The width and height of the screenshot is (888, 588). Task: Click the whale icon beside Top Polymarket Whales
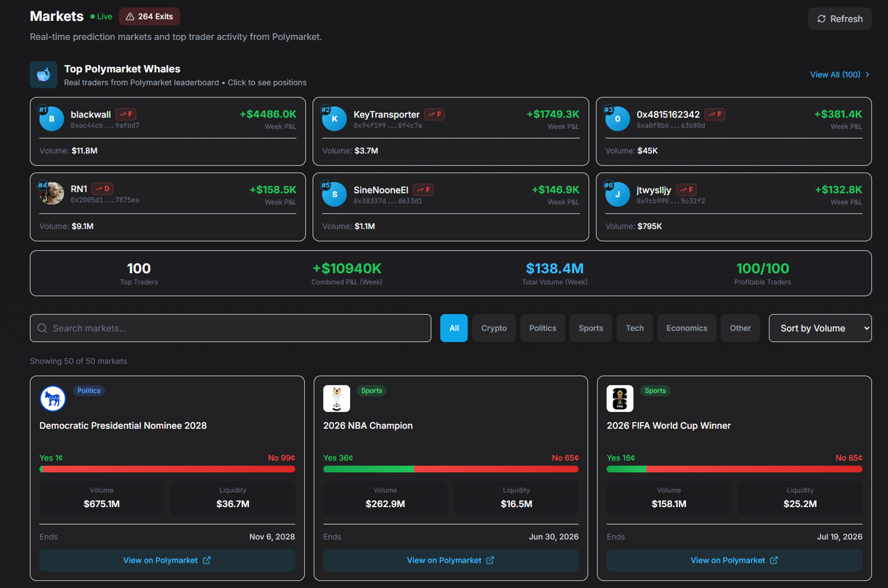44,75
